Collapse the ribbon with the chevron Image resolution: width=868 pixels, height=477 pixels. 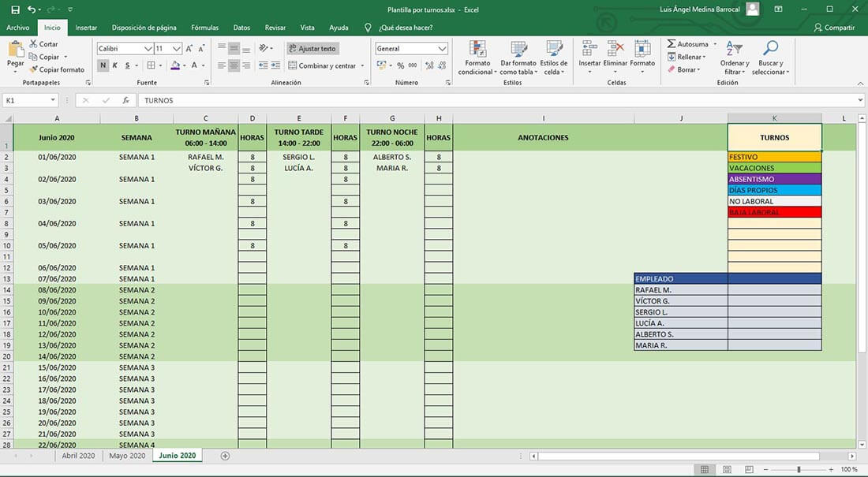point(860,83)
